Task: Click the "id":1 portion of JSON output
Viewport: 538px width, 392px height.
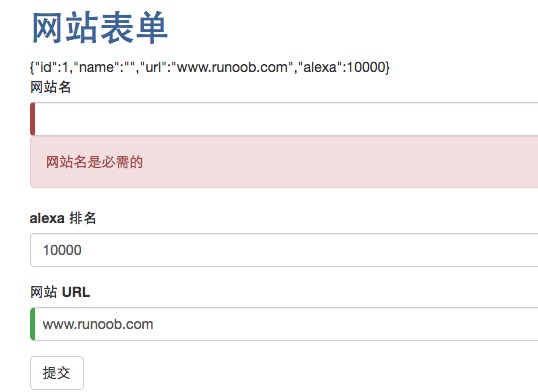Action: pyautogui.click(x=52, y=67)
